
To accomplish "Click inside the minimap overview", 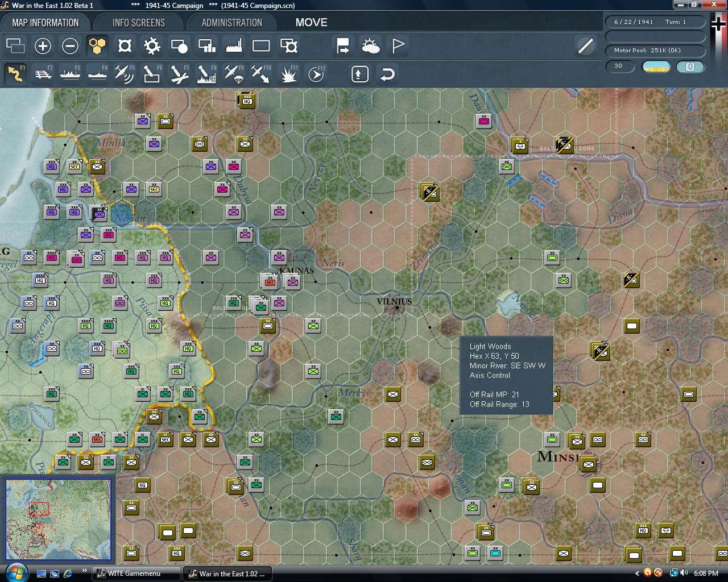I will [x=59, y=519].
